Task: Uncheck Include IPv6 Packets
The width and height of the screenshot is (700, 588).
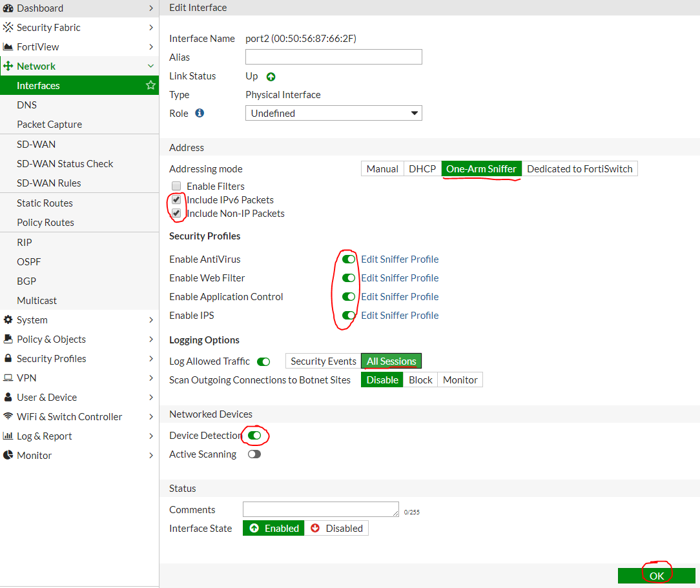Action: click(x=176, y=199)
